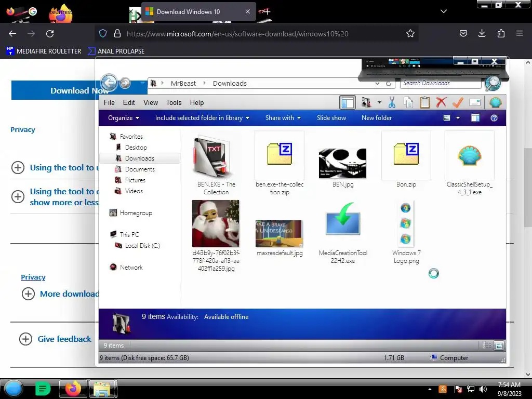
Task: Open the view options dropdown arrow
Action: [458, 118]
